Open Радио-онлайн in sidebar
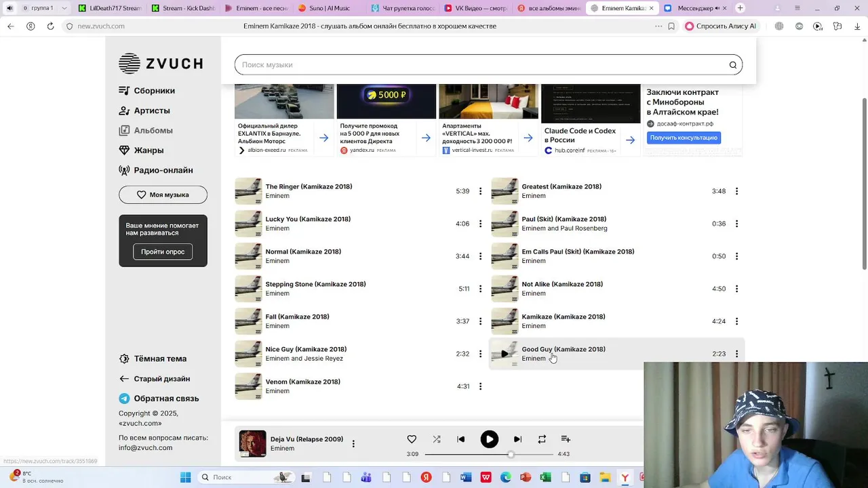Screen dimensions: 868x488 (156, 170)
